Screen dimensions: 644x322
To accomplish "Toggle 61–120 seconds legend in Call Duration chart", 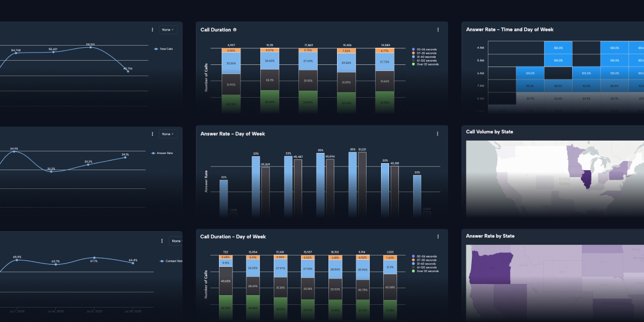I will tap(425, 61).
